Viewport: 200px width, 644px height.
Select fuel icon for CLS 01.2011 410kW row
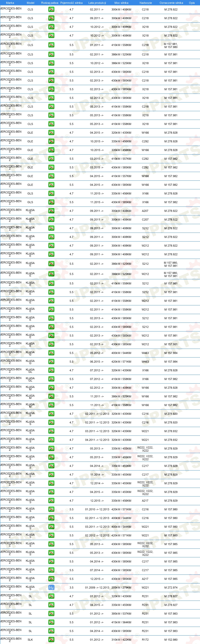click(51, 45)
